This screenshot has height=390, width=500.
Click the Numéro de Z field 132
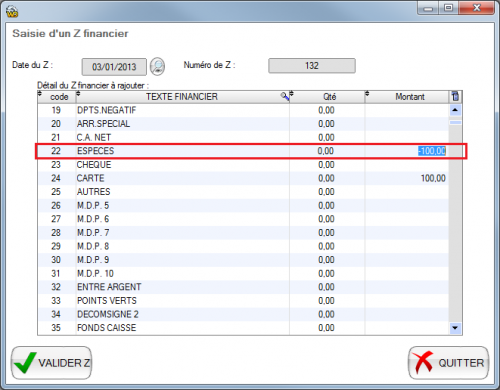click(x=312, y=65)
